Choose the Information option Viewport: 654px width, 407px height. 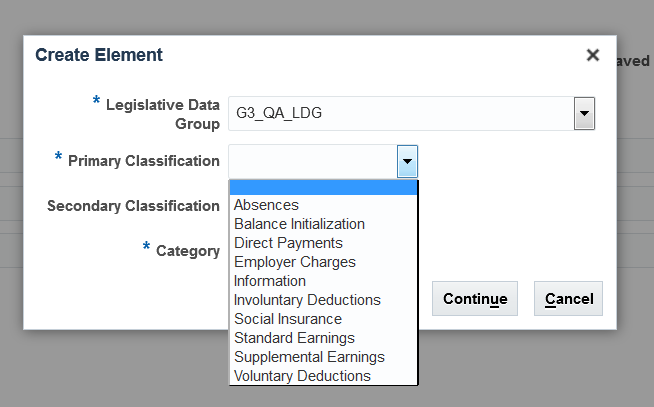(270, 281)
